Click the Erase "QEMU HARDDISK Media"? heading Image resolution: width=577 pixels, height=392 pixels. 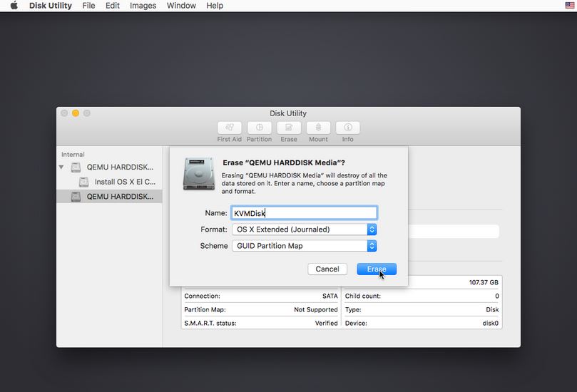click(x=284, y=163)
